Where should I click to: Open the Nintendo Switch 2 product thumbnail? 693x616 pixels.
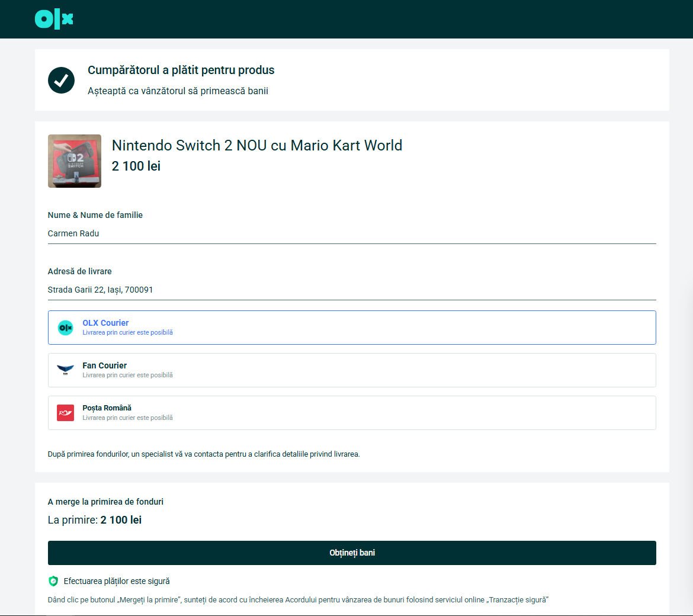click(x=75, y=161)
